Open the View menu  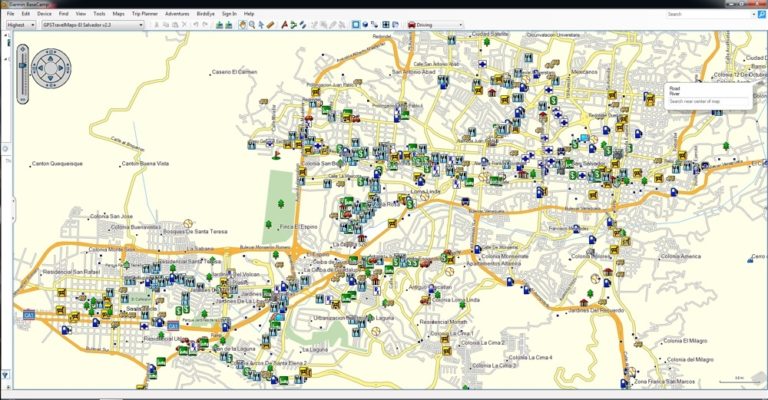point(81,14)
